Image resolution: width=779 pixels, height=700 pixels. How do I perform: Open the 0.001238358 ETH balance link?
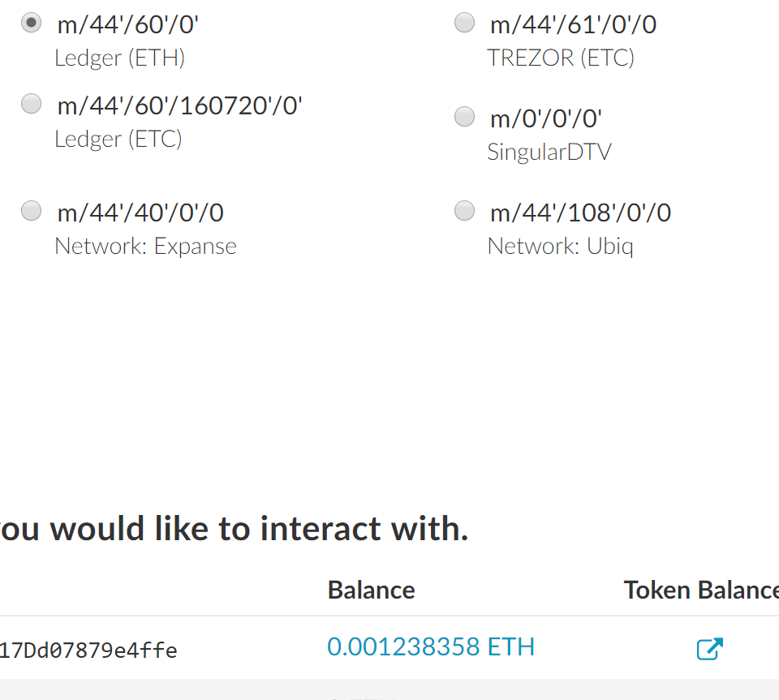[x=431, y=647]
